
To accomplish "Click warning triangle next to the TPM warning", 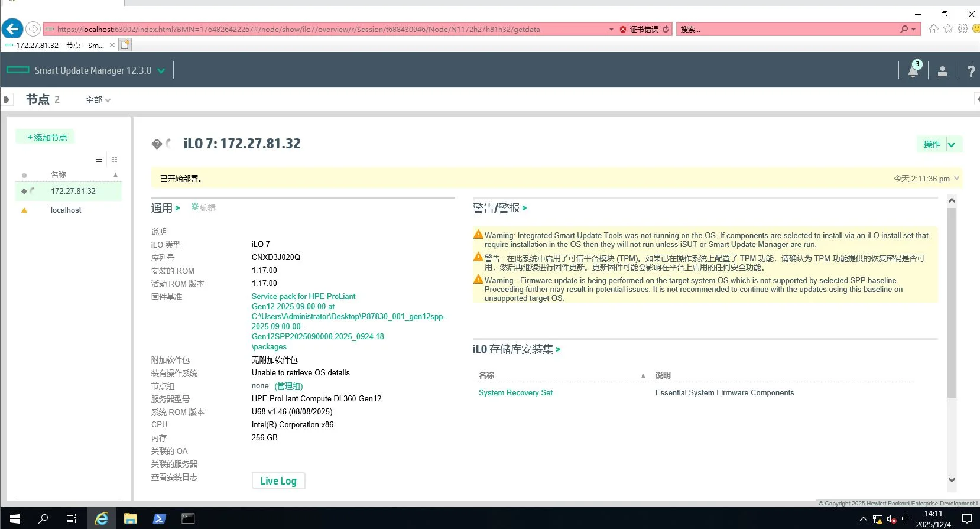I will click(478, 257).
